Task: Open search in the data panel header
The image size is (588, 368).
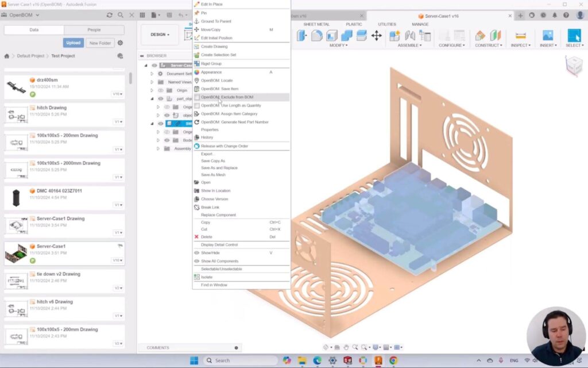Action: point(121,15)
